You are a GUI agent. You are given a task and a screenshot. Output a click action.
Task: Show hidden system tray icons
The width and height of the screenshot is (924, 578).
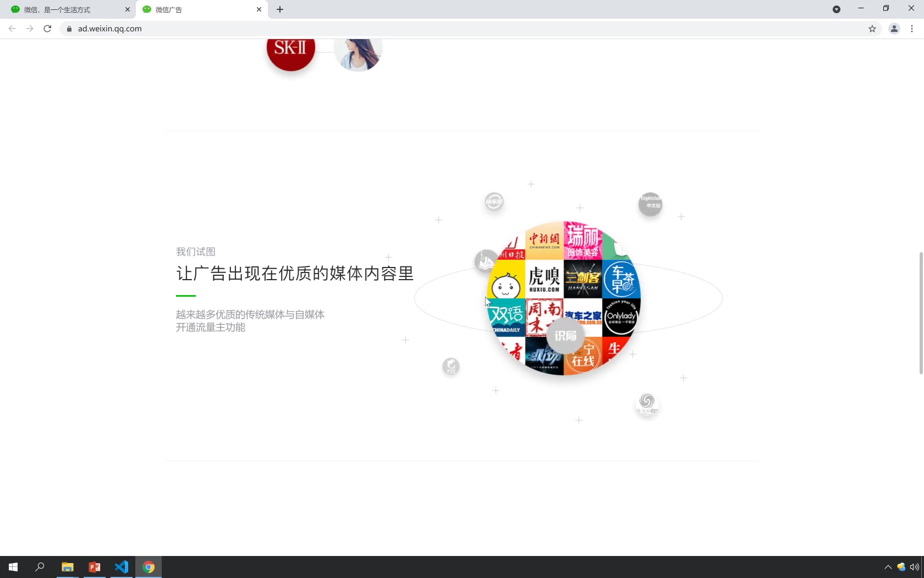pos(888,567)
